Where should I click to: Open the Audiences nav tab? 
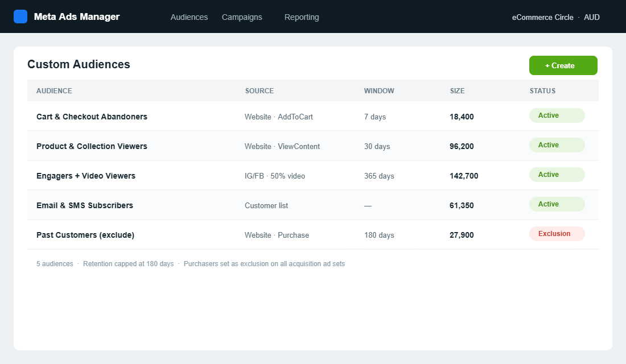[x=190, y=17]
